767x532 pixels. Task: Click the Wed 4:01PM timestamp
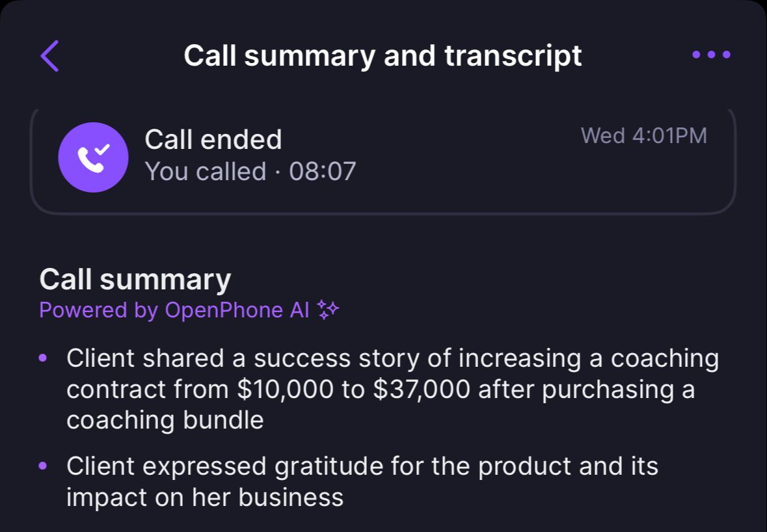coord(643,136)
